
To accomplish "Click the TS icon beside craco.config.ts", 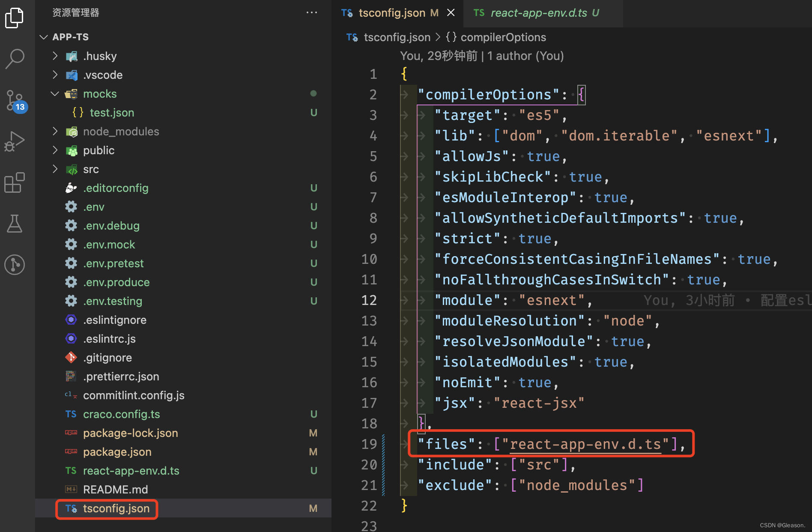I will click(x=71, y=414).
